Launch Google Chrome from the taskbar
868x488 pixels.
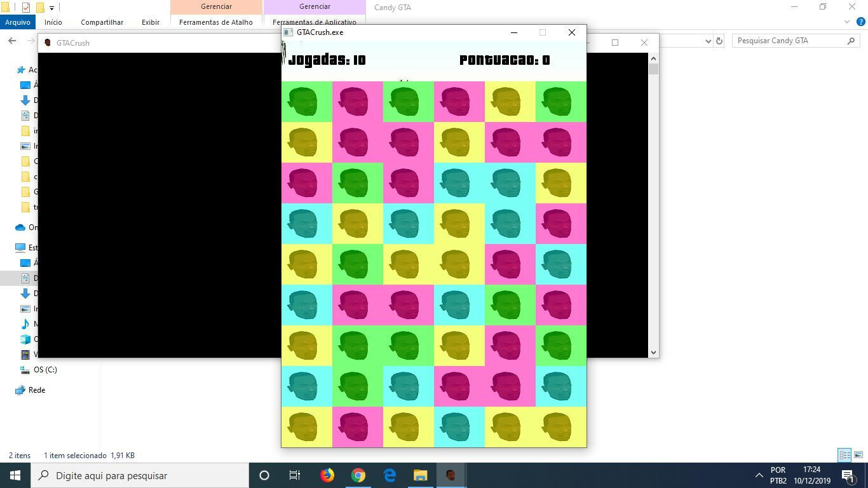click(x=358, y=475)
